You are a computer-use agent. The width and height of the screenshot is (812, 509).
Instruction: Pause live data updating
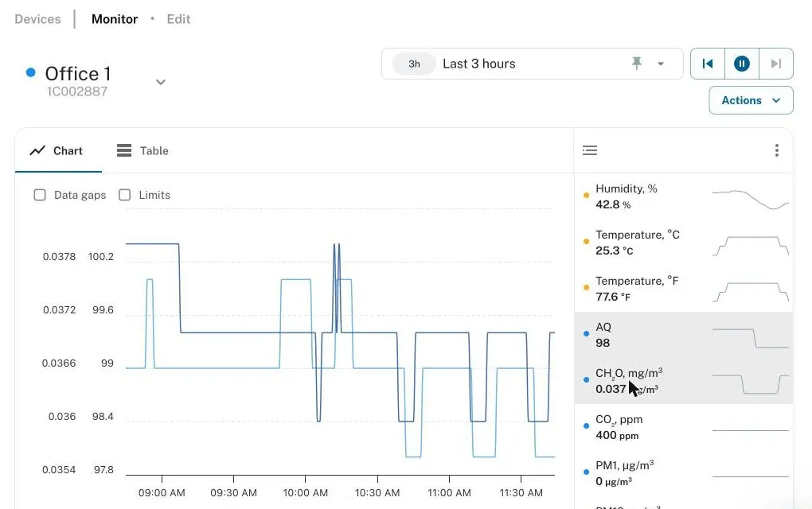pos(742,64)
